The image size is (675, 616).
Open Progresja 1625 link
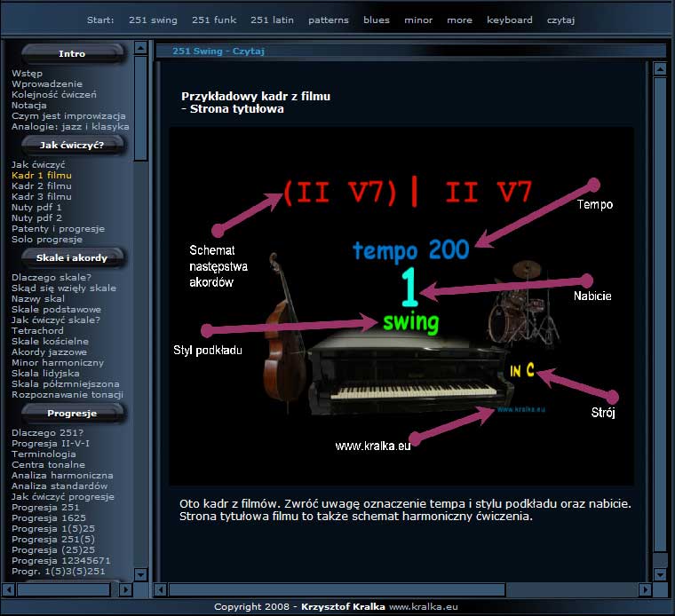[49, 518]
